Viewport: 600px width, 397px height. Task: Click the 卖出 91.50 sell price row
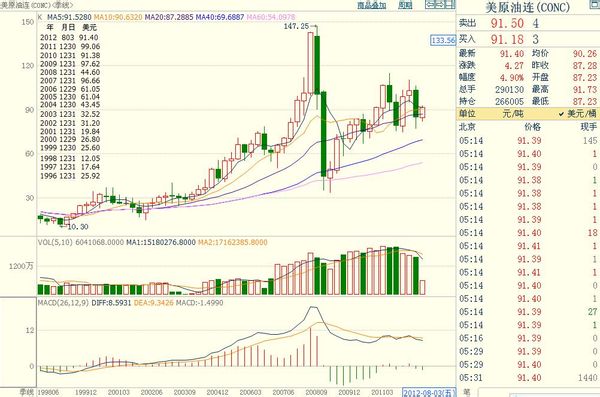pos(528,23)
